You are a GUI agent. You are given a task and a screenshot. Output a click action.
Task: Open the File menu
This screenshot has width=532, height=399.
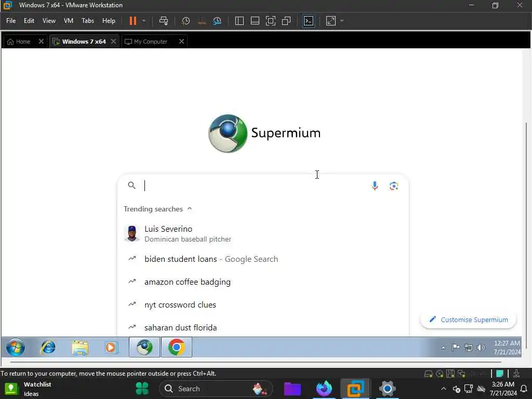pyautogui.click(x=11, y=21)
